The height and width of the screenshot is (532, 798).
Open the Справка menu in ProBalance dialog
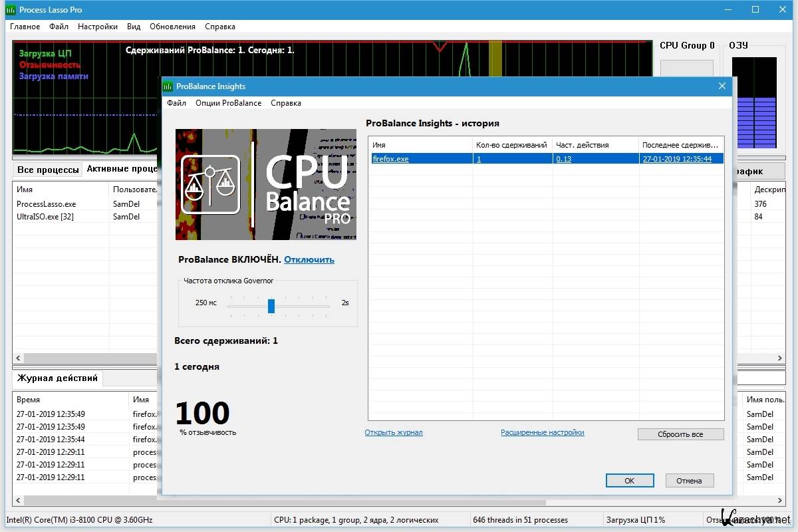[286, 103]
